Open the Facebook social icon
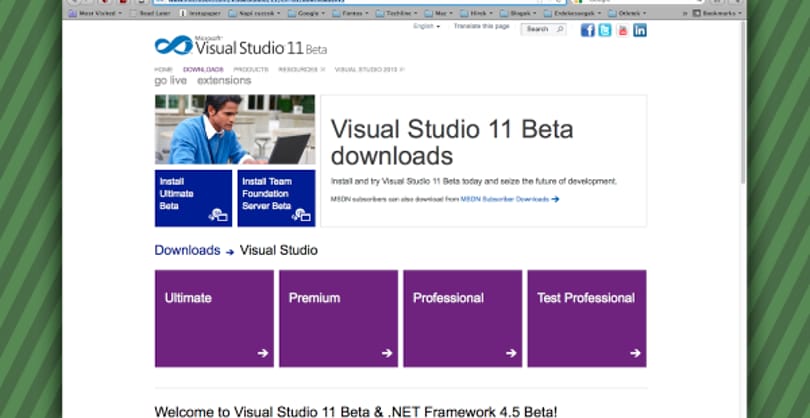 [587, 30]
